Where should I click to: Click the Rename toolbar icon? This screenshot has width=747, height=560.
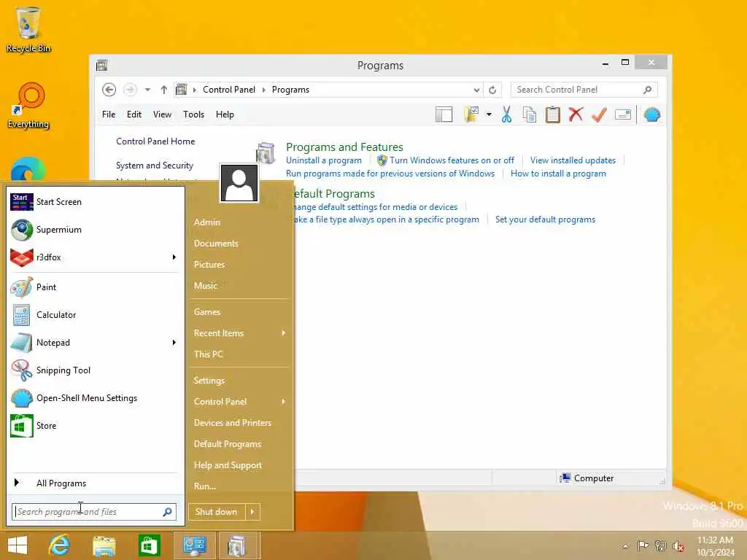point(623,114)
